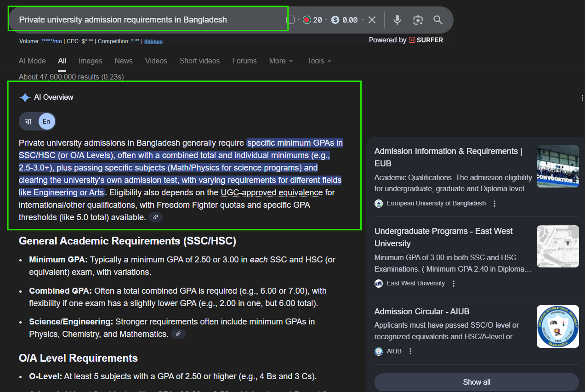Click the microphone voice search icon
Screen dimensions: 585x392
pyautogui.click(x=397, y=19)
